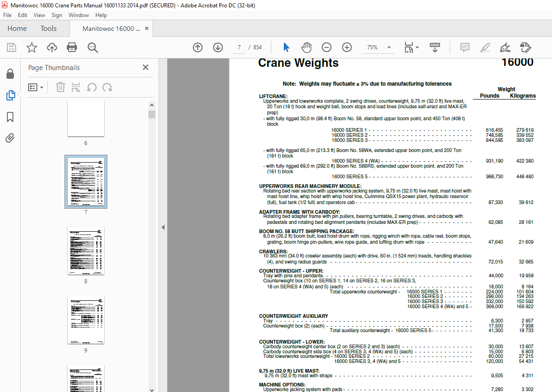Click the star bookmark-favorite icon

[32, 47]
